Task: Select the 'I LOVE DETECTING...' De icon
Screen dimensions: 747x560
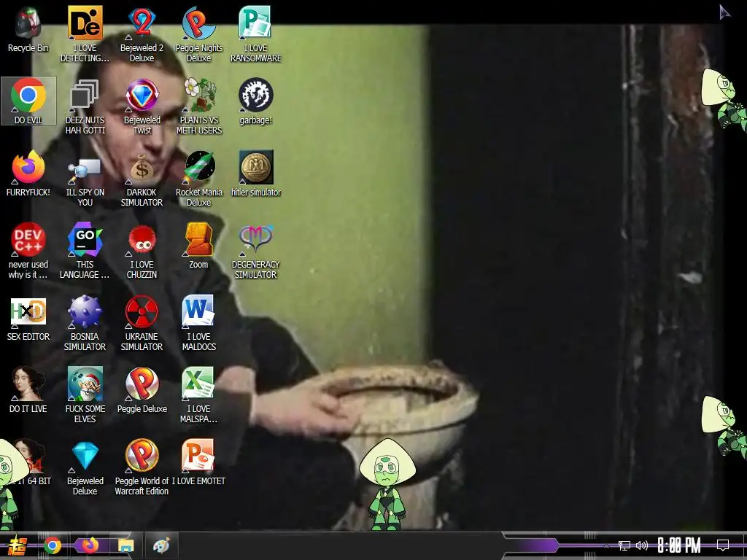Action: 85,34
